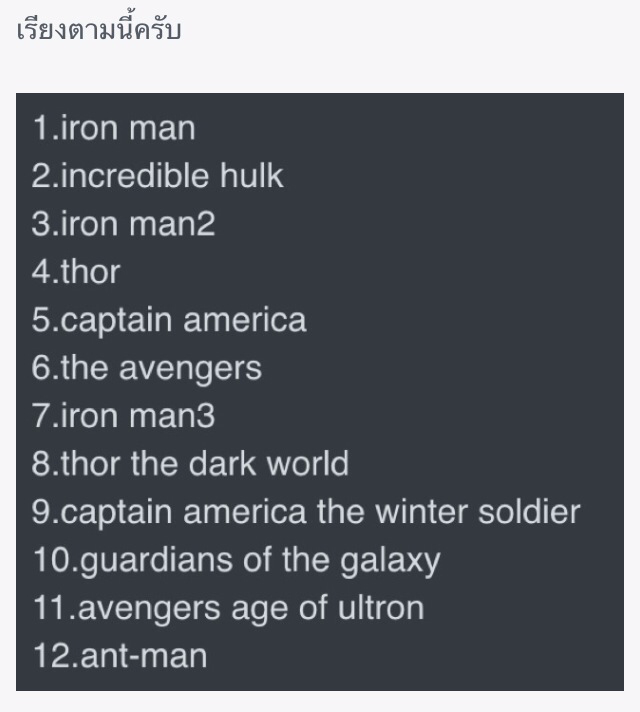The image size is (640, 712).
Task: Click the word 'winter' in line nine
Action: point(422,512)
